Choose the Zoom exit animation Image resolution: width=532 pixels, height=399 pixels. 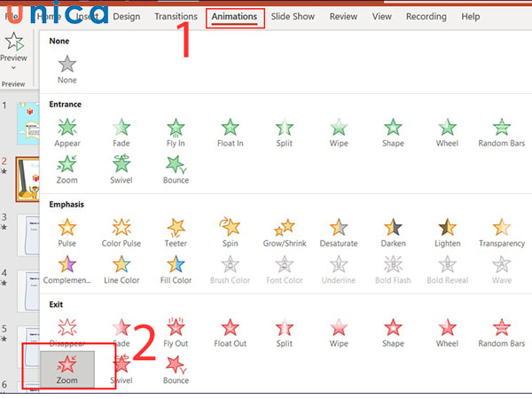pos(67,369)
